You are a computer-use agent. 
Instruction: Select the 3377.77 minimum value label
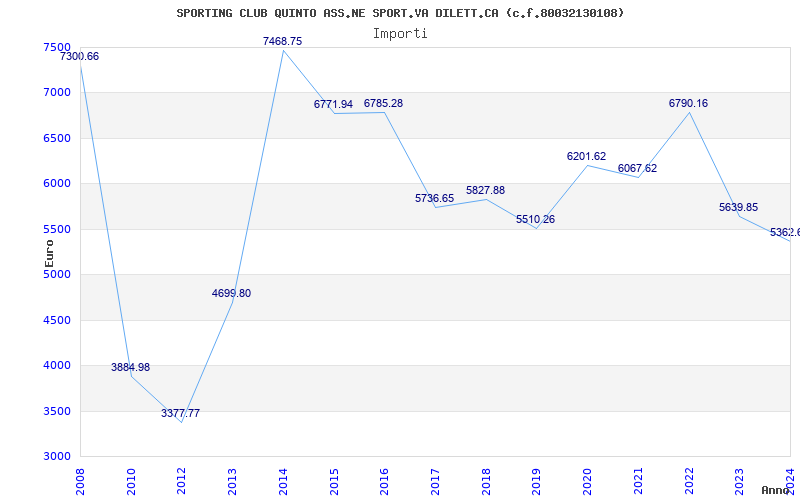(181, 413)
